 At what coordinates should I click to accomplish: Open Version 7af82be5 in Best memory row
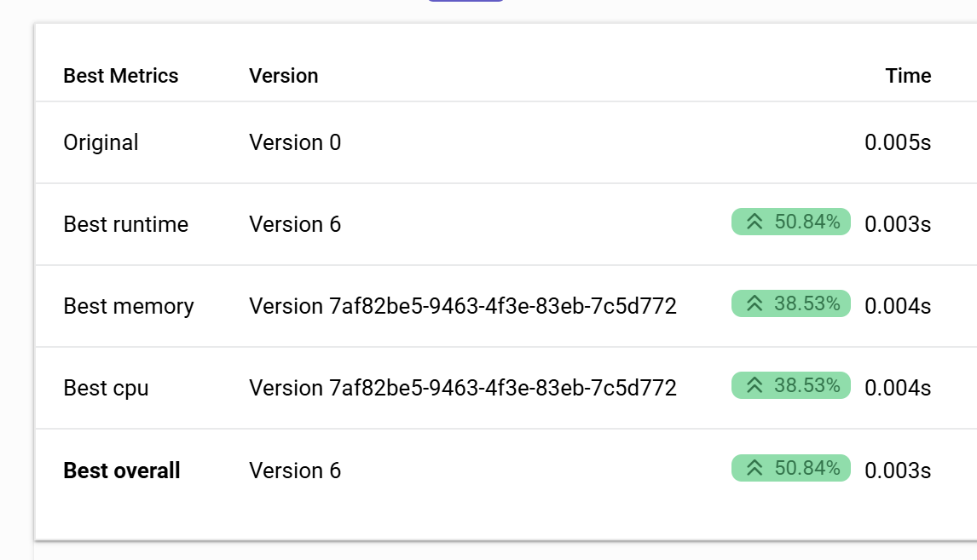(x=463, y=306)
